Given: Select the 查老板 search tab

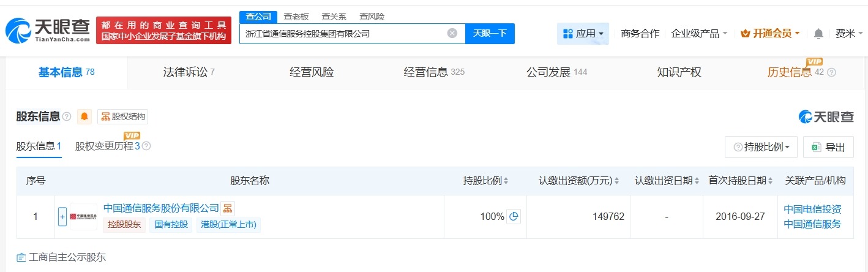Looking at the screenshot, I should click(296, 17).
